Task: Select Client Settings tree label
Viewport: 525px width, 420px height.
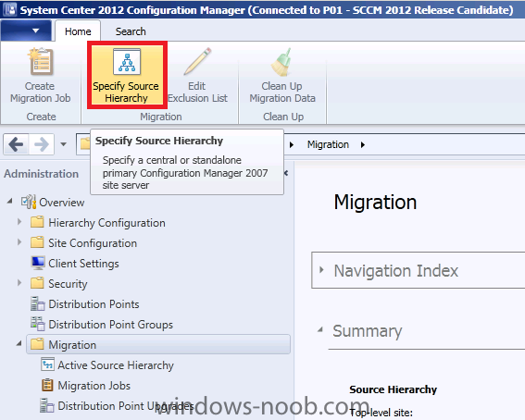Action: [x=83, y=264]
